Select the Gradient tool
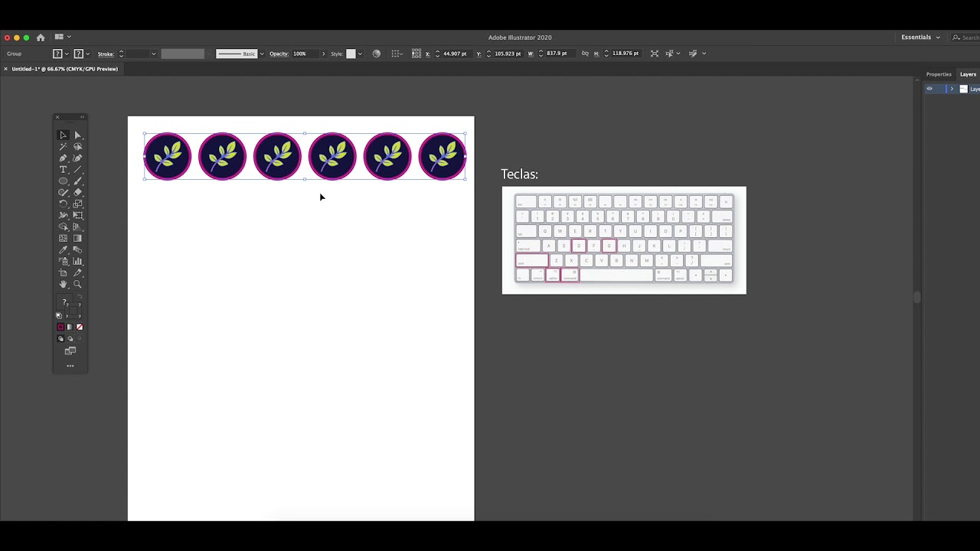 (x=77, y=238)
